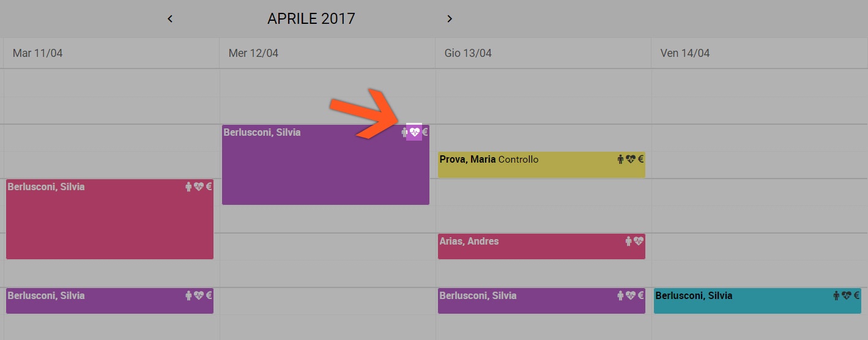The width and height of the screenshot is (868, 340).
Task: Click euro icon on Thursday purple Berlusconi appointment
Action: point(641,295)
